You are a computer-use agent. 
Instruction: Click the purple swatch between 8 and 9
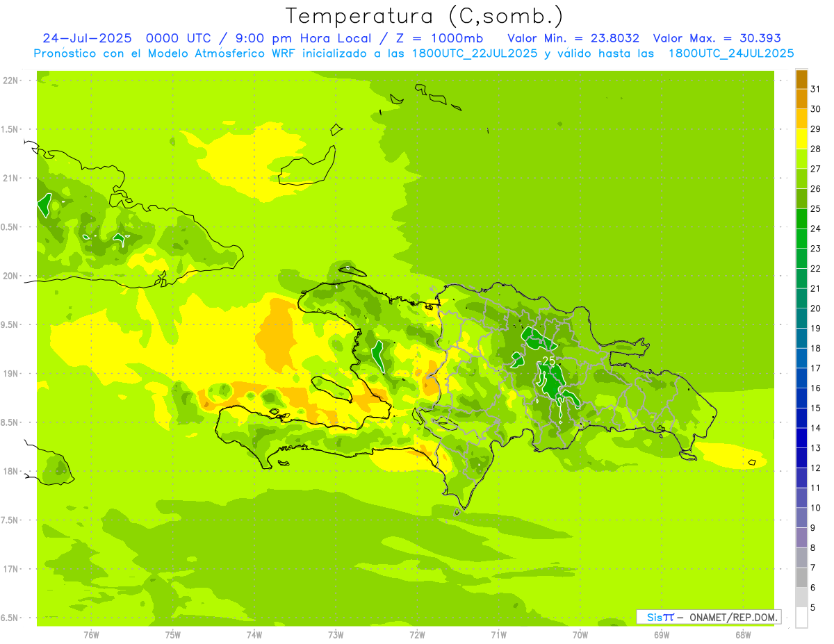801,538
